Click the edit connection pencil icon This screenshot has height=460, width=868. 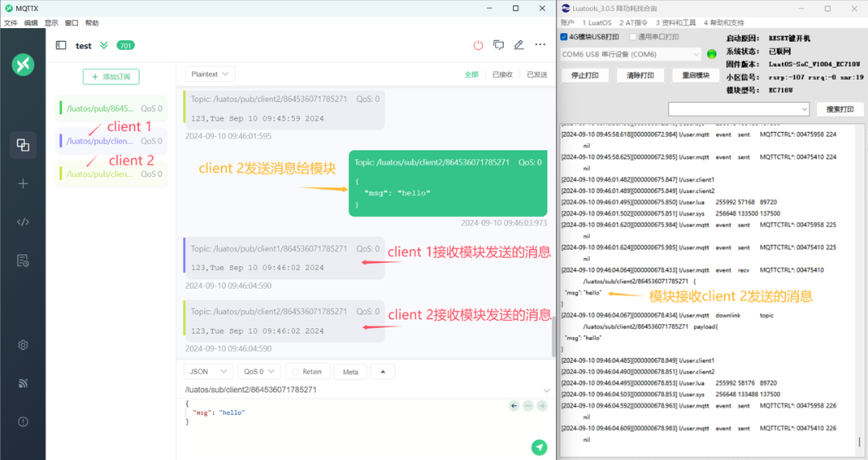click(x=518, y=46)
